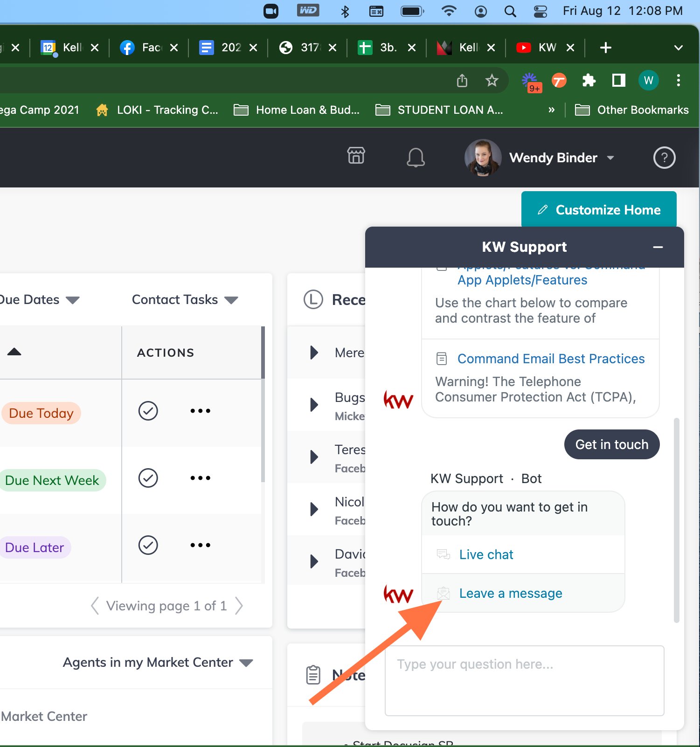This screenshot has height=747, width=700.
Task: Click the Get in touch bubble
Action: pos(612,444)
